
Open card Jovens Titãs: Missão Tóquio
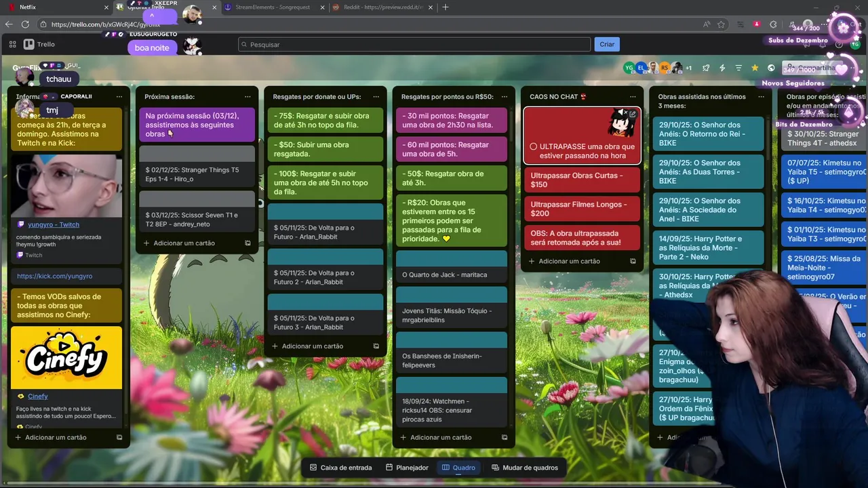point(451,307)
